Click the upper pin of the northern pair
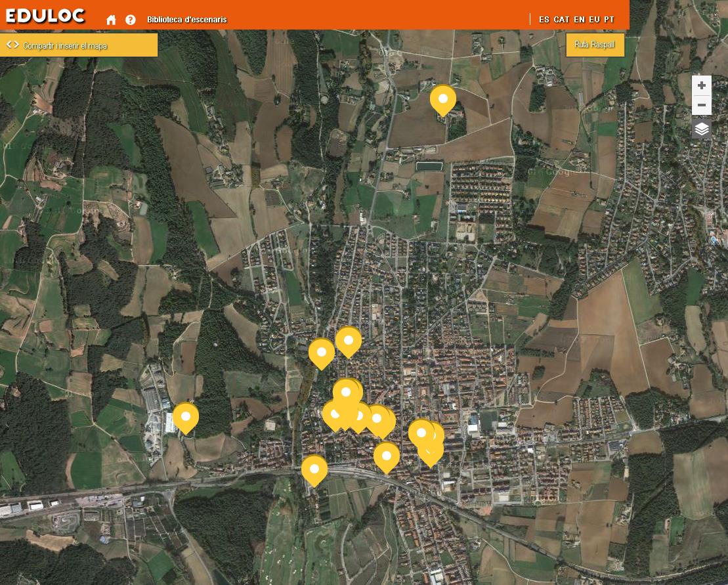Screen dimensions: 728x585 click(349, 341)
